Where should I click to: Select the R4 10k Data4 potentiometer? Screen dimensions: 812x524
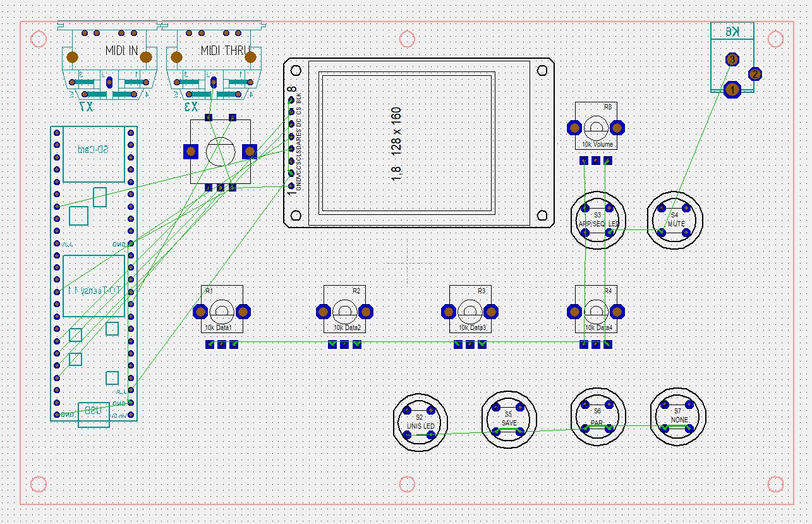coord(596,310)
